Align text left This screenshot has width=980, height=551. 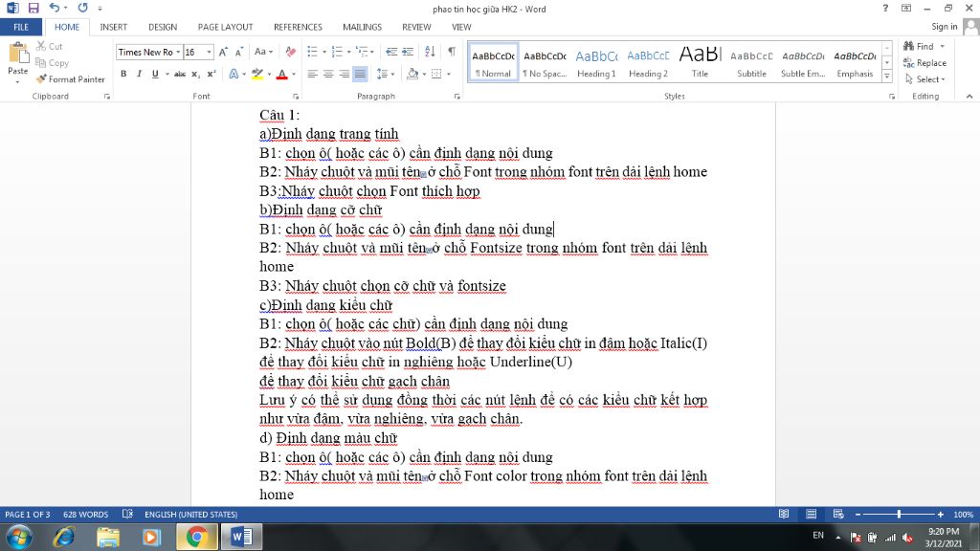point(313,74)
